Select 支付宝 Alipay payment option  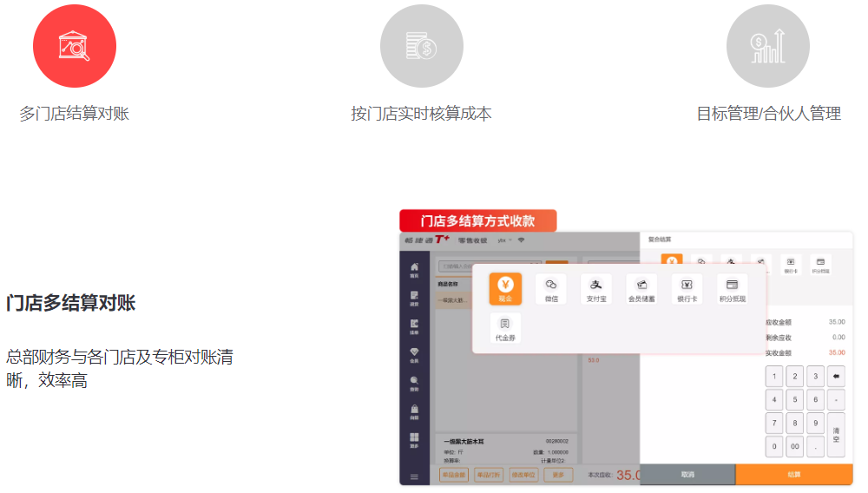click(596, 289)
